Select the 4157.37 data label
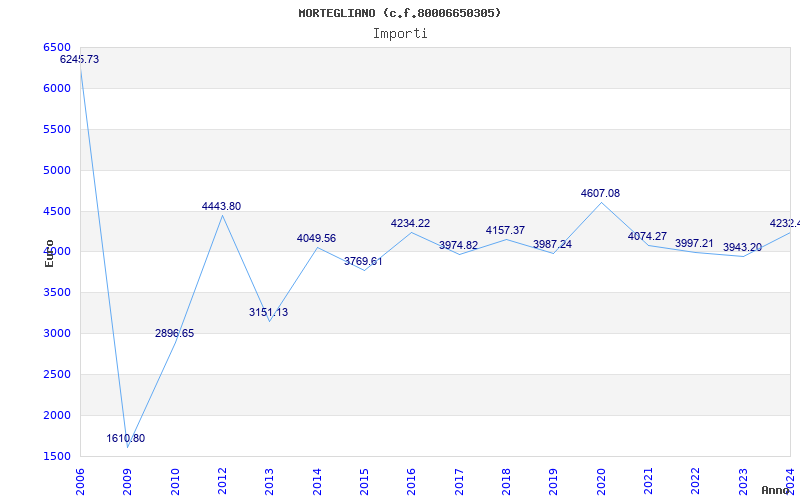The height and width of the screenshot is (500, 800). pos(505,230)
